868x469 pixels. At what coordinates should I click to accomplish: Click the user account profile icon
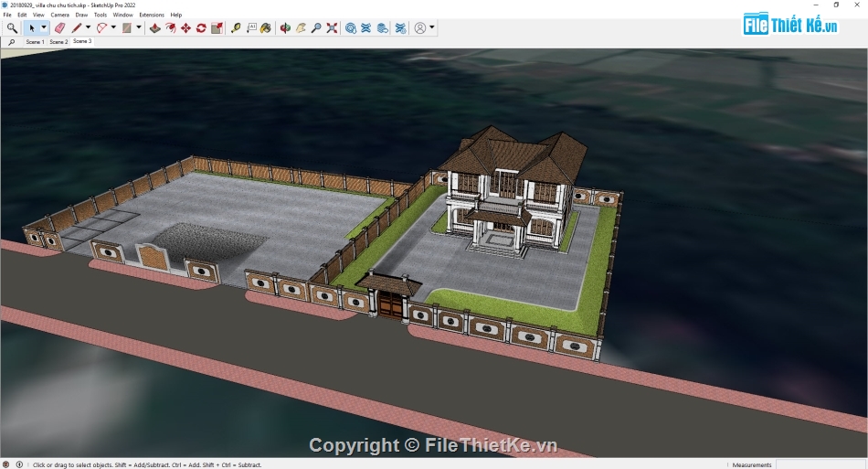[x=420, y=27]
